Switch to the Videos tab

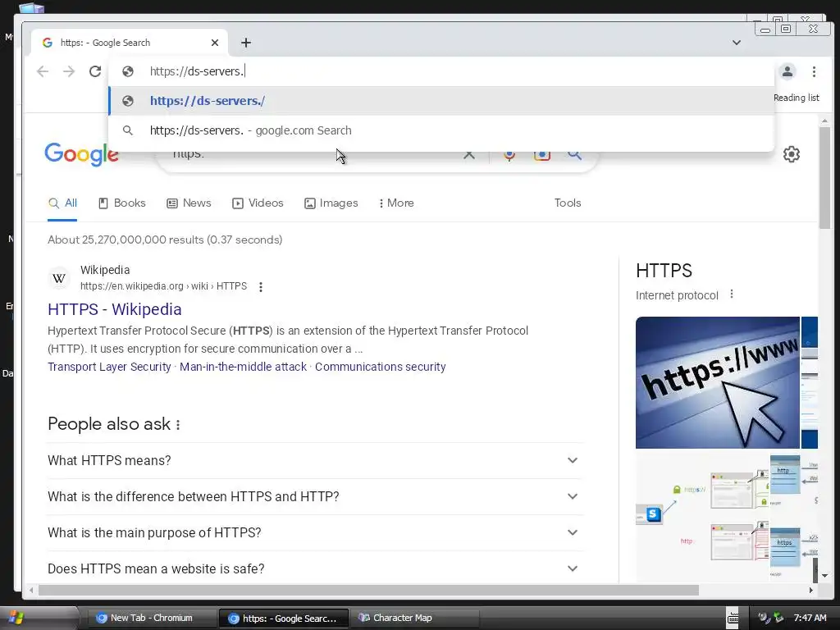258,203
